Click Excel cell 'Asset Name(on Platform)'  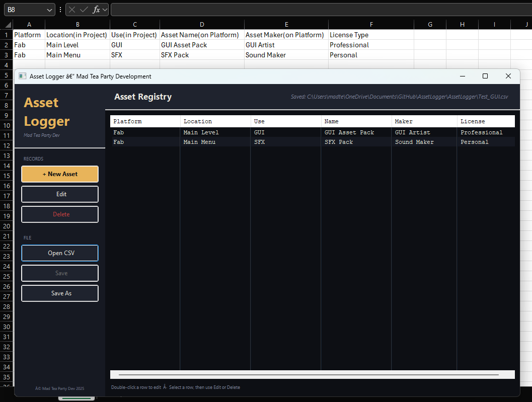(202, 35)
